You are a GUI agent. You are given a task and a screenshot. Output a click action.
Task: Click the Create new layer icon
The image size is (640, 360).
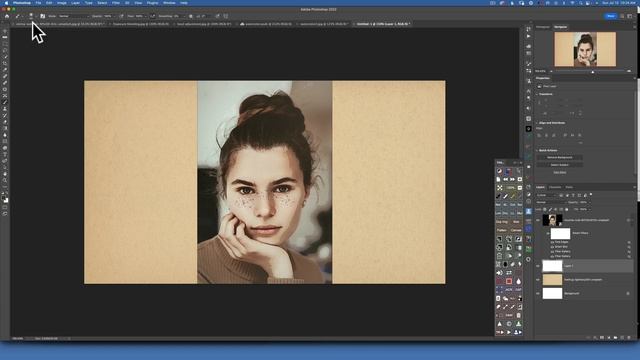click(x=622, y=338)
